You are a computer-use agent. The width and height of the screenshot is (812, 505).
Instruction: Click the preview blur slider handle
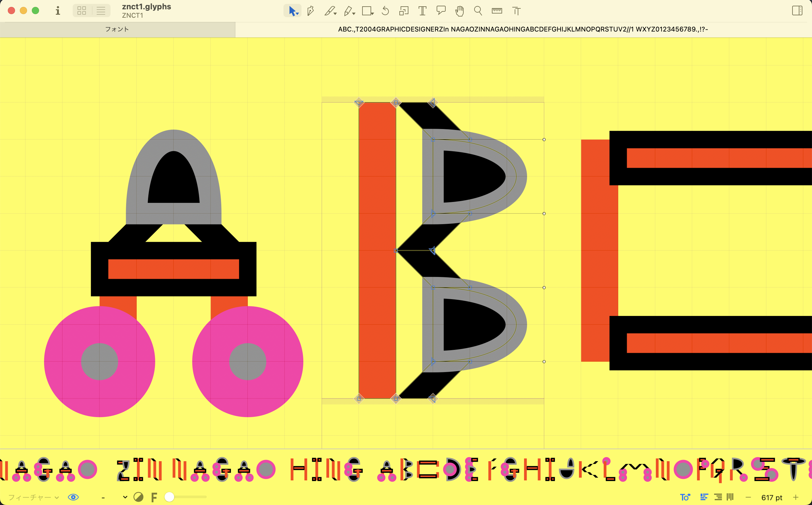[x=169, y=497]
